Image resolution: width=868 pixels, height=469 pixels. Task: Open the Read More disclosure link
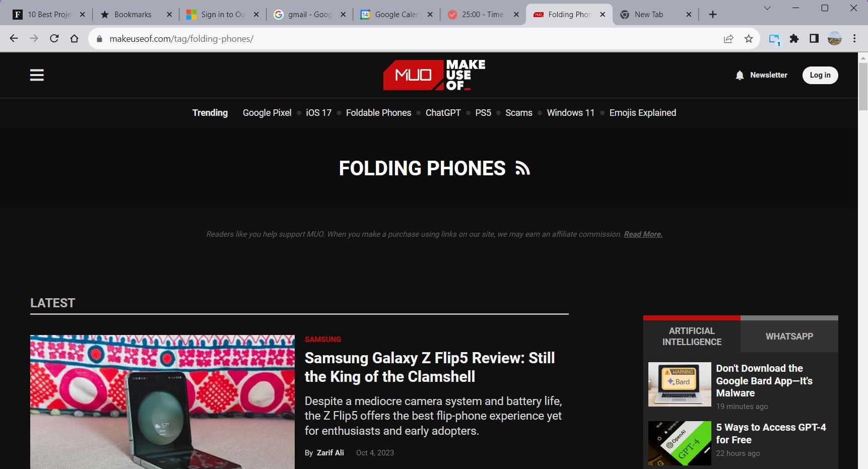pyautogui.click(x=642, y=234)
